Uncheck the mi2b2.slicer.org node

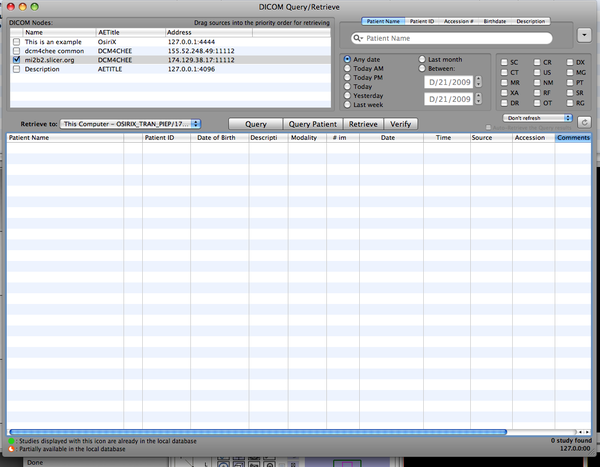(15, 59)
